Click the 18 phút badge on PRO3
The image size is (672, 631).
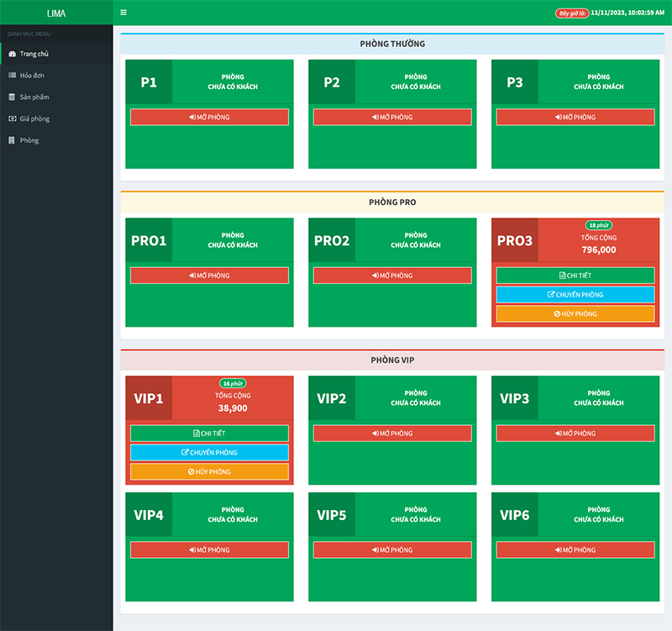point(599,225)
